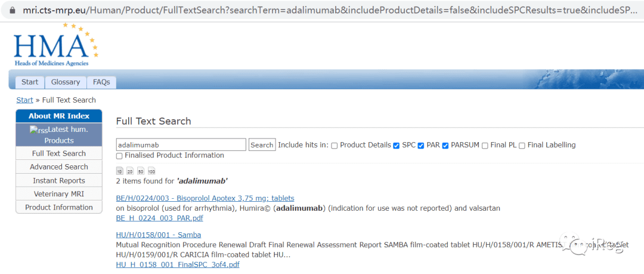Viewport: 644px width, 274px height.
Task: Open Instant Reports in the sidebar
Action: click(58, 181)
